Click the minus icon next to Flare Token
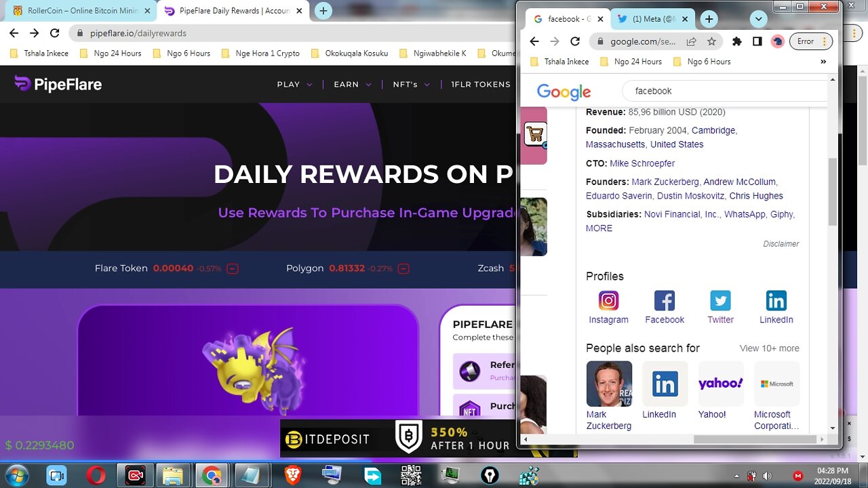The width and height of the screenshot is (868, 488). click(x=233, y=268)
